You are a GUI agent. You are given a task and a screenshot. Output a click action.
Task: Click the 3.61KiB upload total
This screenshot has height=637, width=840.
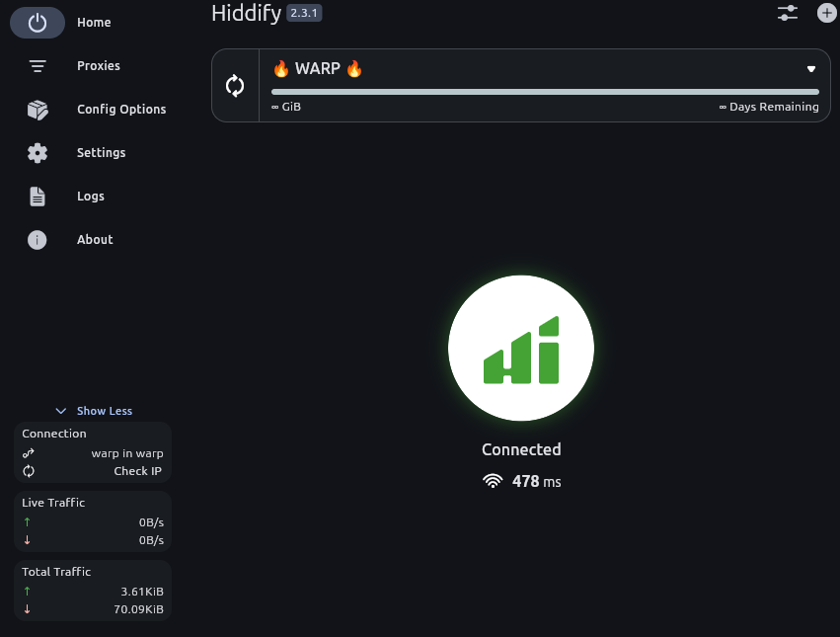(x=142, y=592)
